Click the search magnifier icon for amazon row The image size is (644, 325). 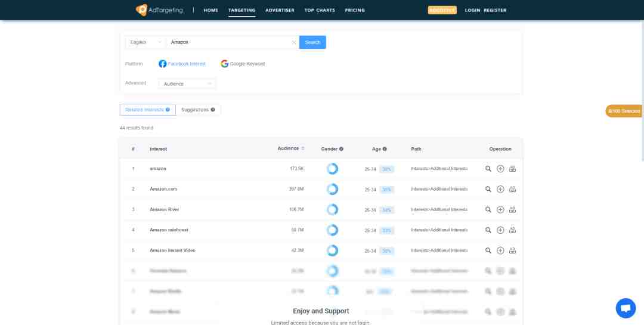pos(488,169)
